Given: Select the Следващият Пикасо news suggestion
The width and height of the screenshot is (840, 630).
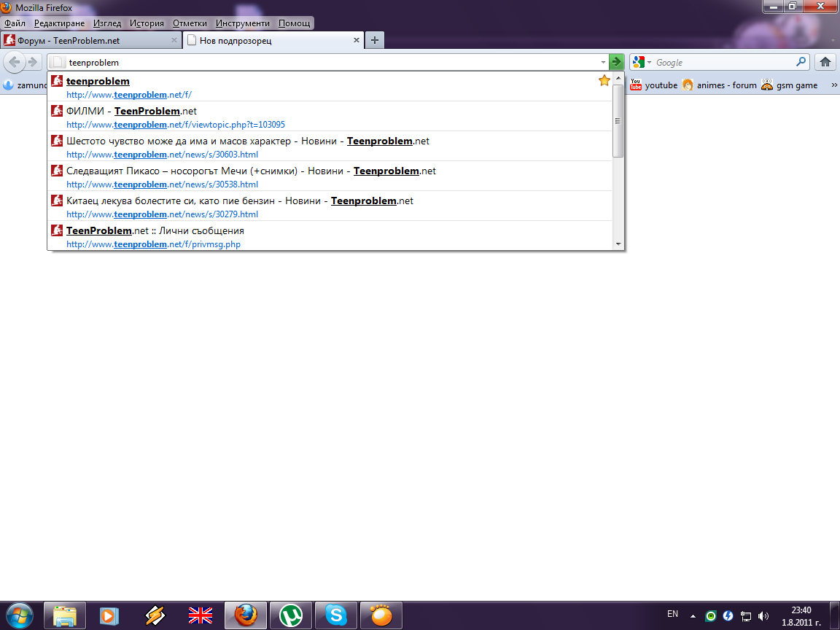Looking at the screenshot, I should (x=330, y=176).
